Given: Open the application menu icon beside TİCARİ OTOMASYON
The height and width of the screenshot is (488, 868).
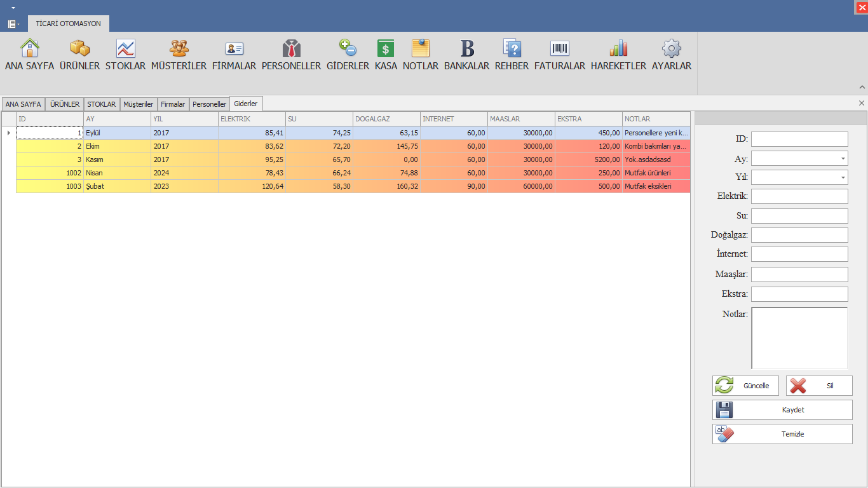Looking at the screenshot, I should (13, 24).
